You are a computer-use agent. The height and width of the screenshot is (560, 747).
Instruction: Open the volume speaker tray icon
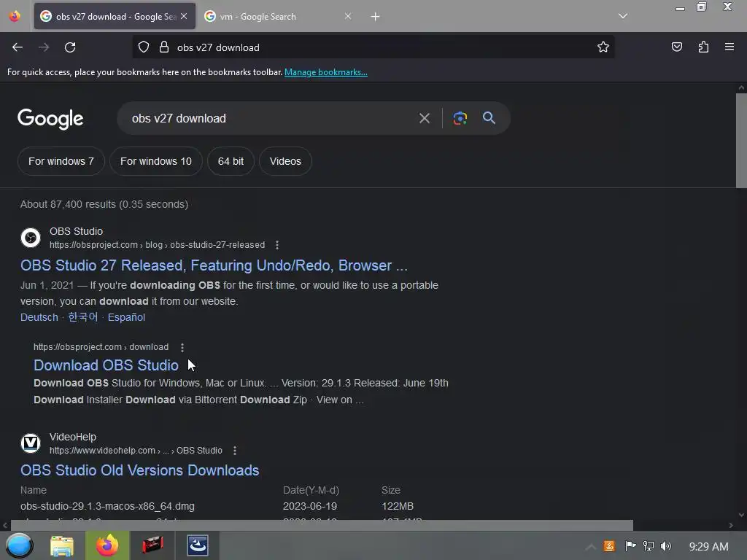pos(666,545)
